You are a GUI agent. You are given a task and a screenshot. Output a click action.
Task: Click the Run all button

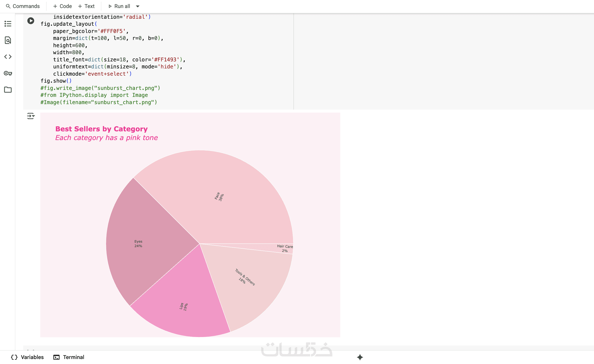(x=119, y=6)
